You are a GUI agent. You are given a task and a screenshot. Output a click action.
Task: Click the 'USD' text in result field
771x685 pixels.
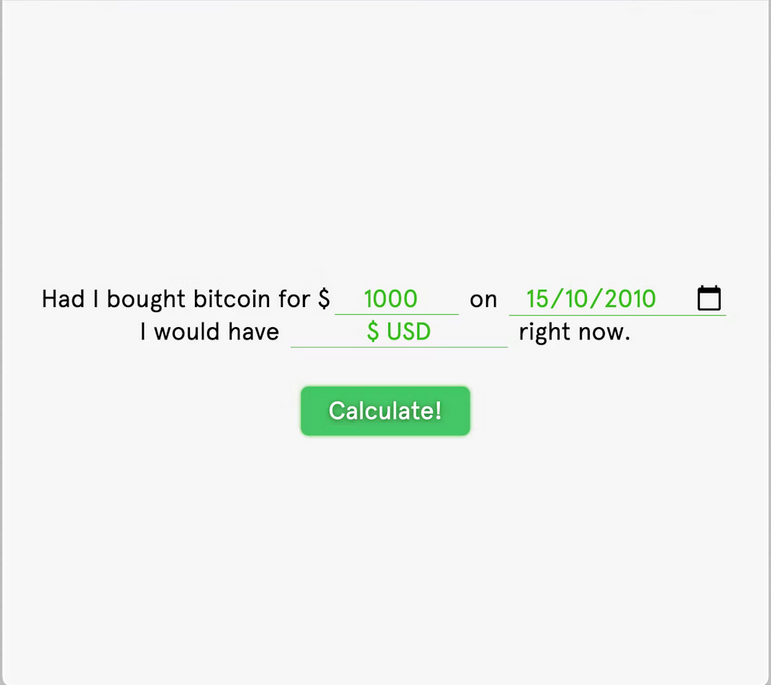point(409,332)
